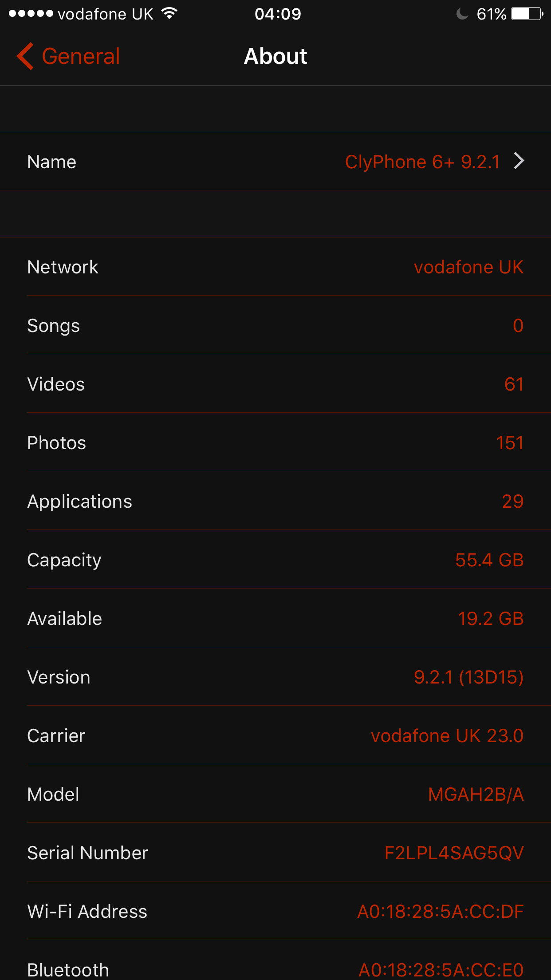Viewport: 551px width, 980px height.
Task: Tap the battery level icon
Action: [527, 14]
